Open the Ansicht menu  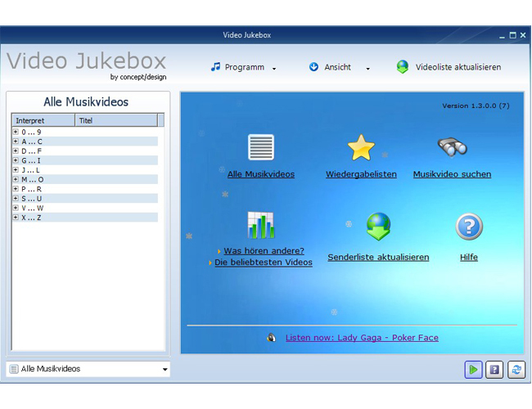[337, 67]
